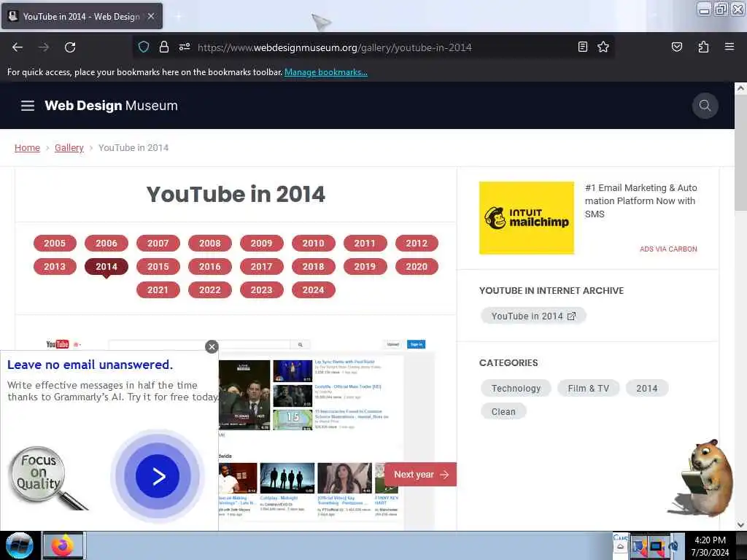Close the Grammarly ad popup
The width and height of the screenshot is (747, 560).
212,346
